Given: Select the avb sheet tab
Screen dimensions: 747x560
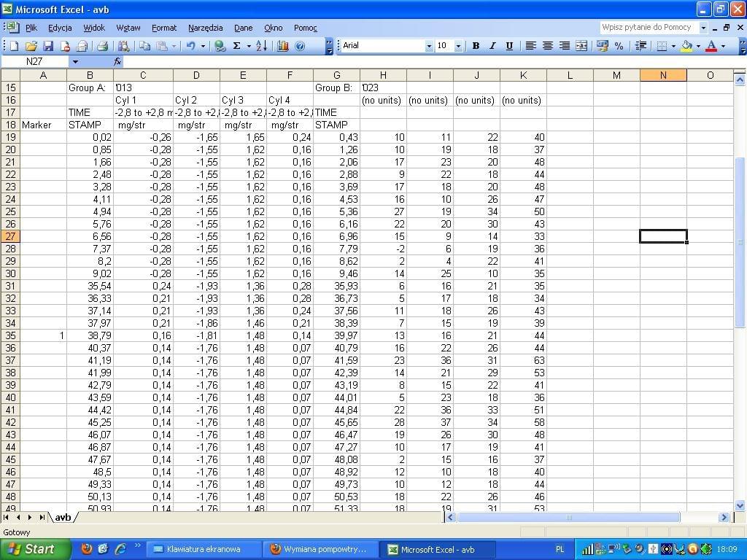Looking at the screenshot, I should pos(63,517).
